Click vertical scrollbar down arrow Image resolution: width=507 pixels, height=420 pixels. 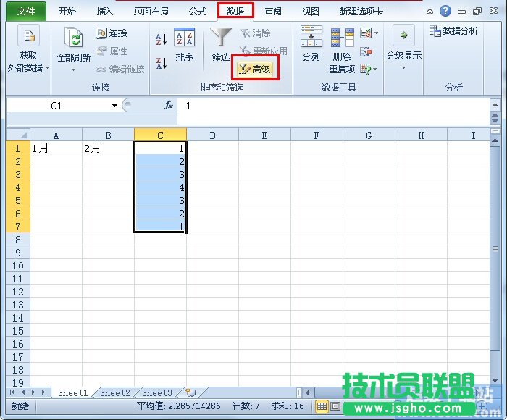(495, 380)
